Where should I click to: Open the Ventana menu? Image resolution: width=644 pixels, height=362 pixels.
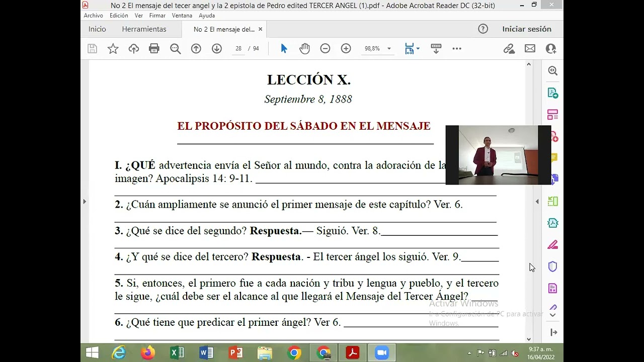tap(182, 16)
